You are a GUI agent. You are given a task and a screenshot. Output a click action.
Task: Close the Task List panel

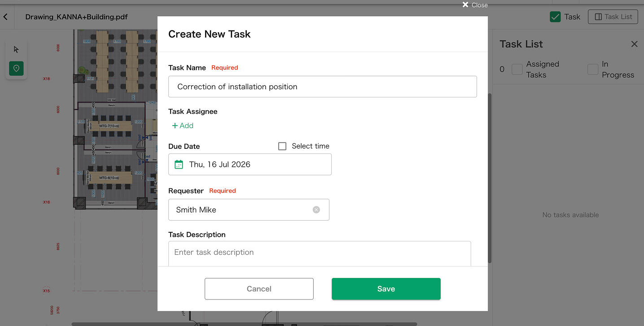[634, 44]
